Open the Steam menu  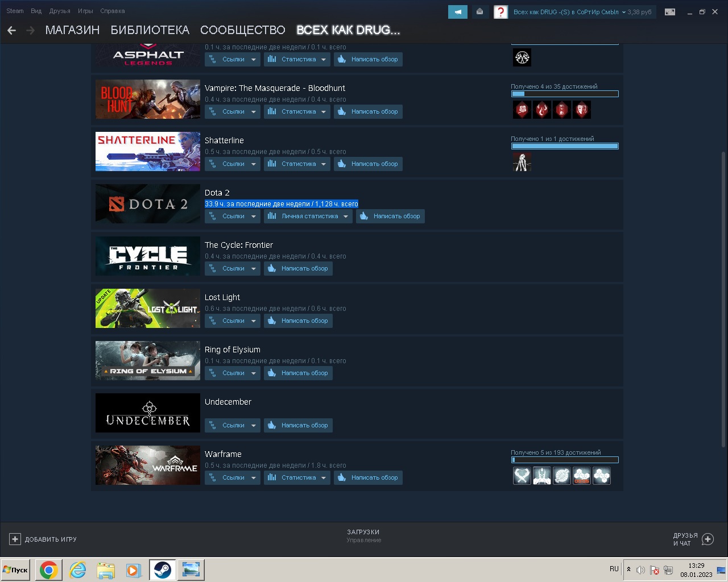(15, 11)
